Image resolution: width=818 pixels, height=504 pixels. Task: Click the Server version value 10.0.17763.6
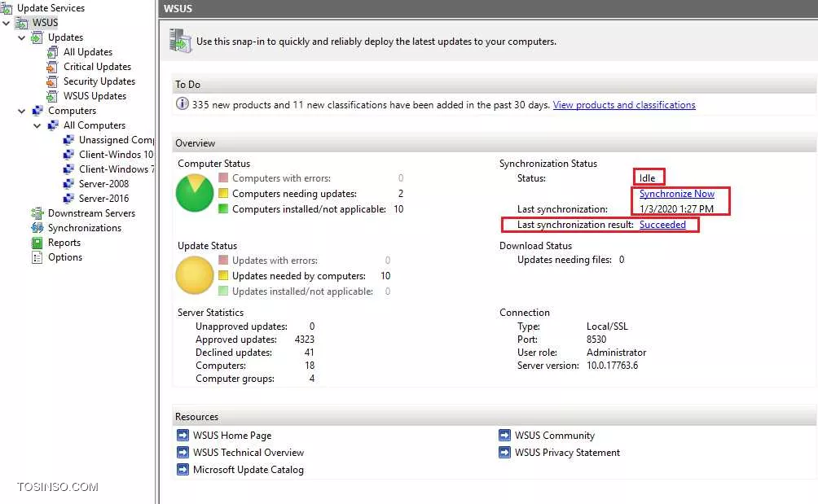click(612, 366)
